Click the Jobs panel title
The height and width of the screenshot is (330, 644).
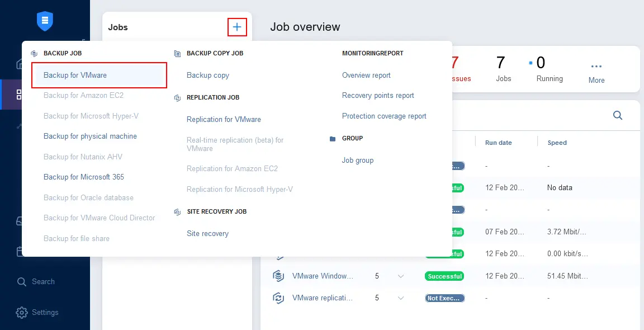coord(118,27)
